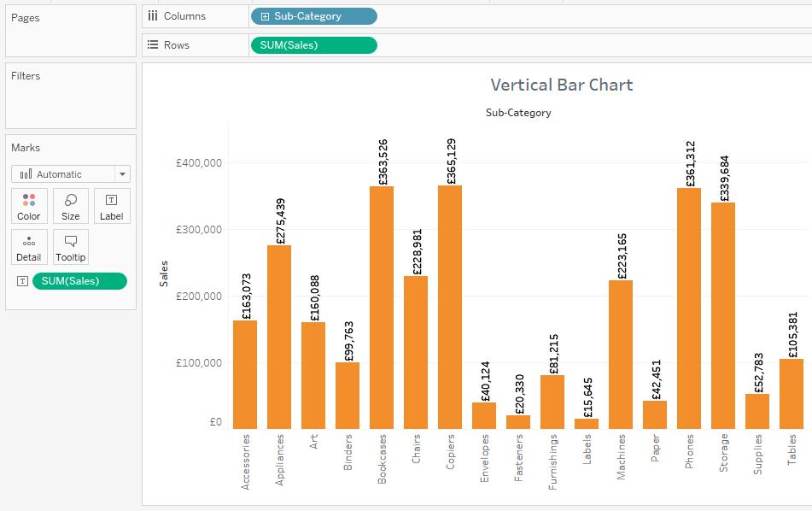Screen dimensions: 812x511
Task: Edit the Tooltip via its marks card icon
Action: [70, 246]
